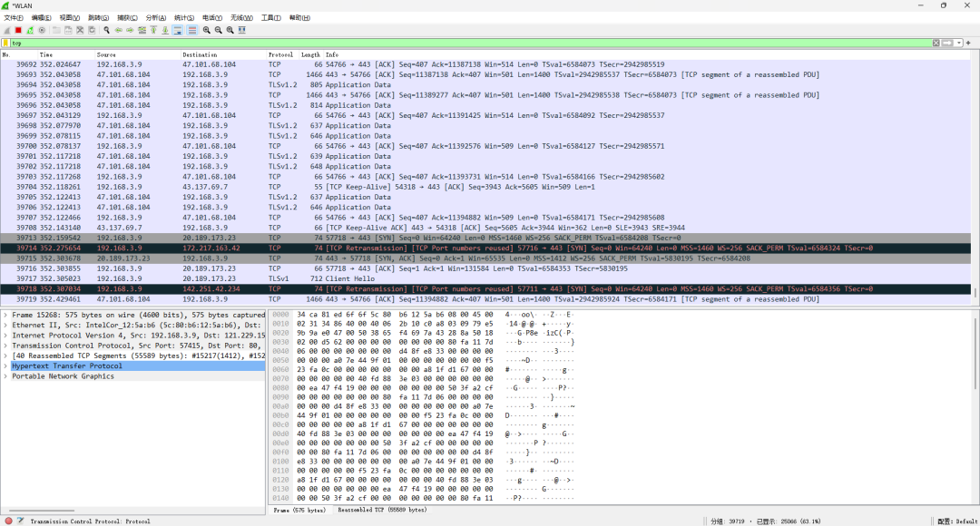Click the start capture shark fin icon
Image resolution: width=980 pixels, height=526 pixels.
tap(7, 30)
